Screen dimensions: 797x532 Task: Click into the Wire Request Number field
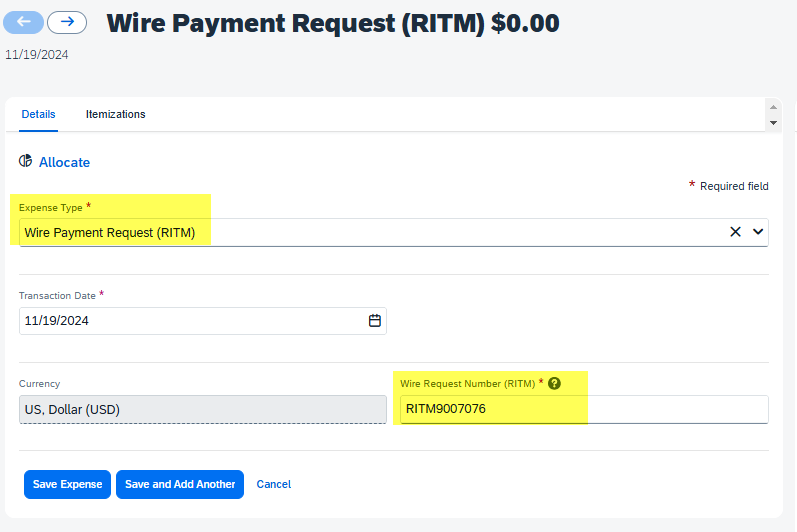[584, 410]
